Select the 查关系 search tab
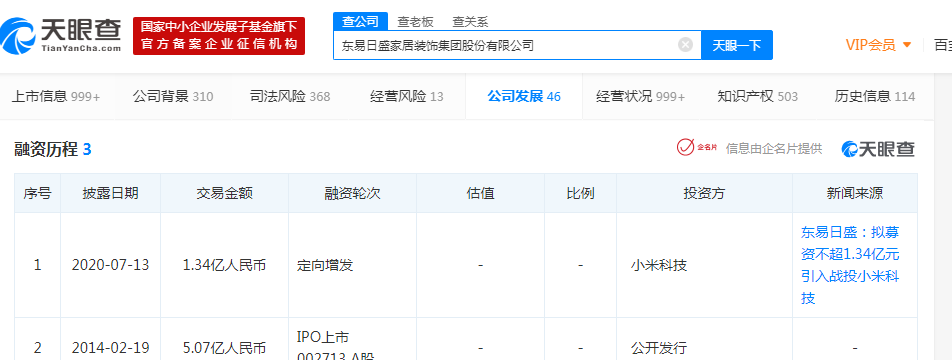 click(x=470, y=22)
